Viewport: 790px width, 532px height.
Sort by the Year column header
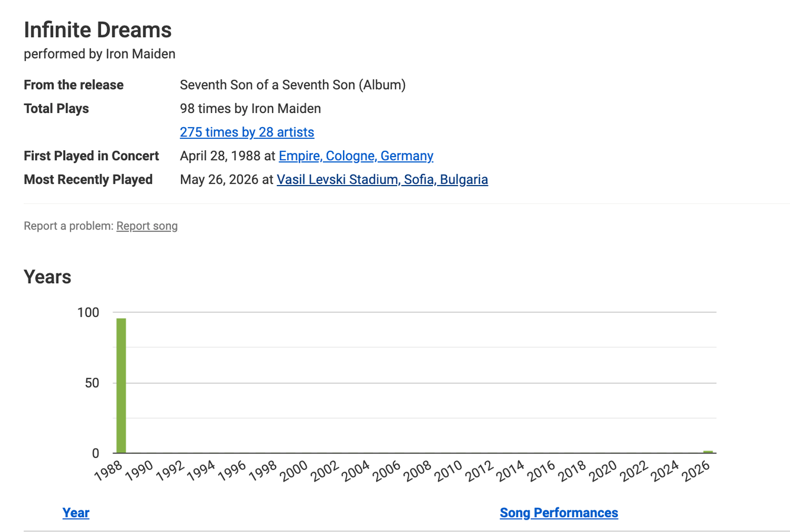(x=76, y=512)
